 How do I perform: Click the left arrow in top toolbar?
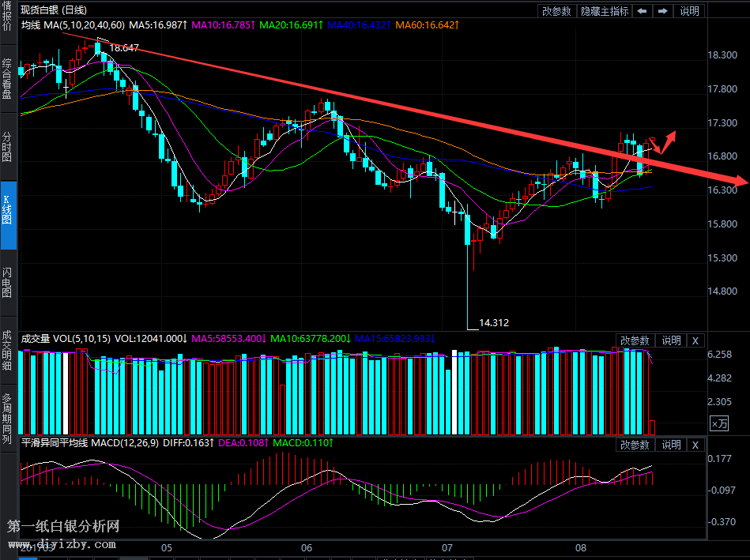[643, 11]
